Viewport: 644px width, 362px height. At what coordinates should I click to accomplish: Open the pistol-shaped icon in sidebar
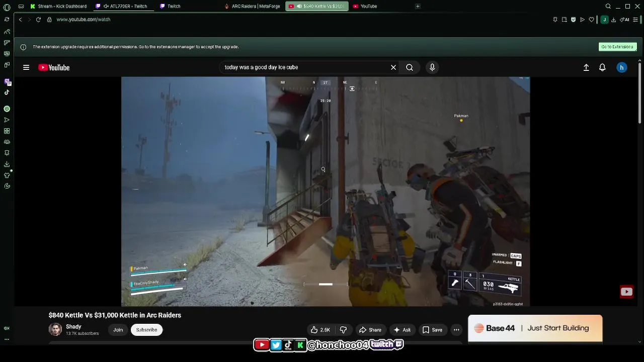click(7, 43)
